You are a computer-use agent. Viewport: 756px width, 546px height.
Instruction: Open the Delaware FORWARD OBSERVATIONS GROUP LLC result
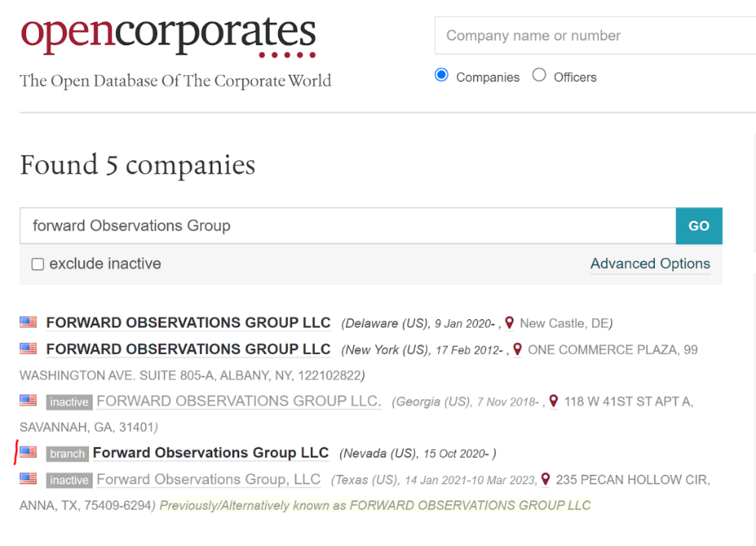click(x=188, y=322)
